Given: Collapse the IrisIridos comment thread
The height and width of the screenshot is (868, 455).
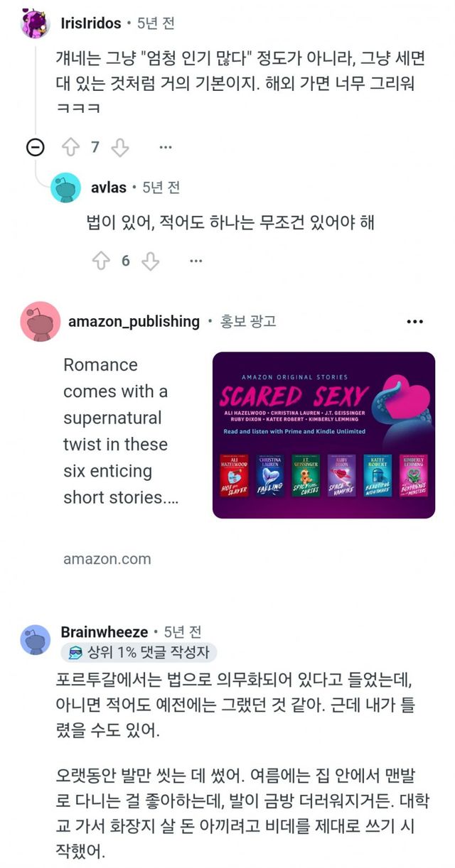Looking at the screenshot, I should tap(35, 147).
